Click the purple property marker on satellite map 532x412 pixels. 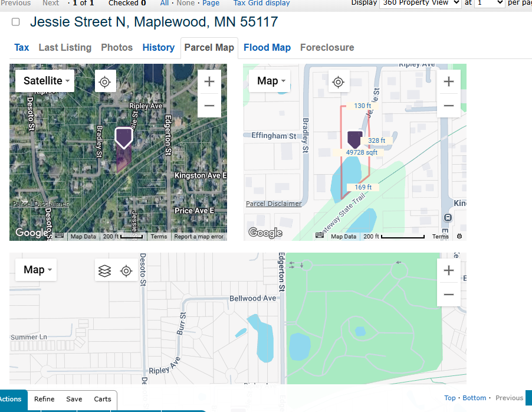[123, 138]
